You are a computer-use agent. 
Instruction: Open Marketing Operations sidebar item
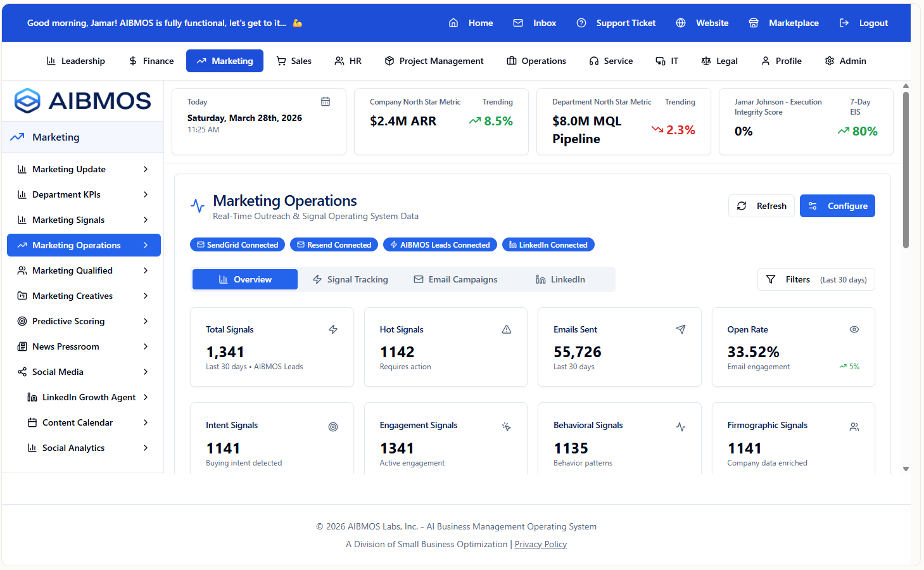(84, 245)
